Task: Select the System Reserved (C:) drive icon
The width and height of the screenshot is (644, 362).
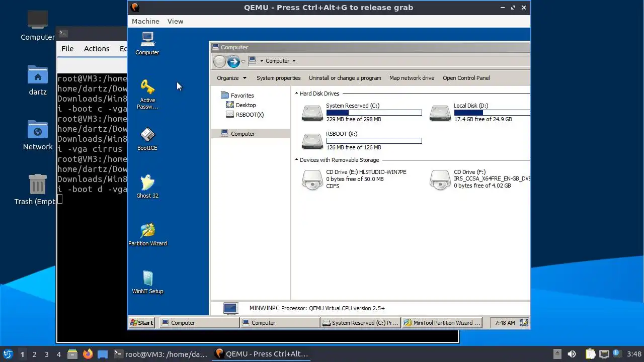Action: (312, 113)
